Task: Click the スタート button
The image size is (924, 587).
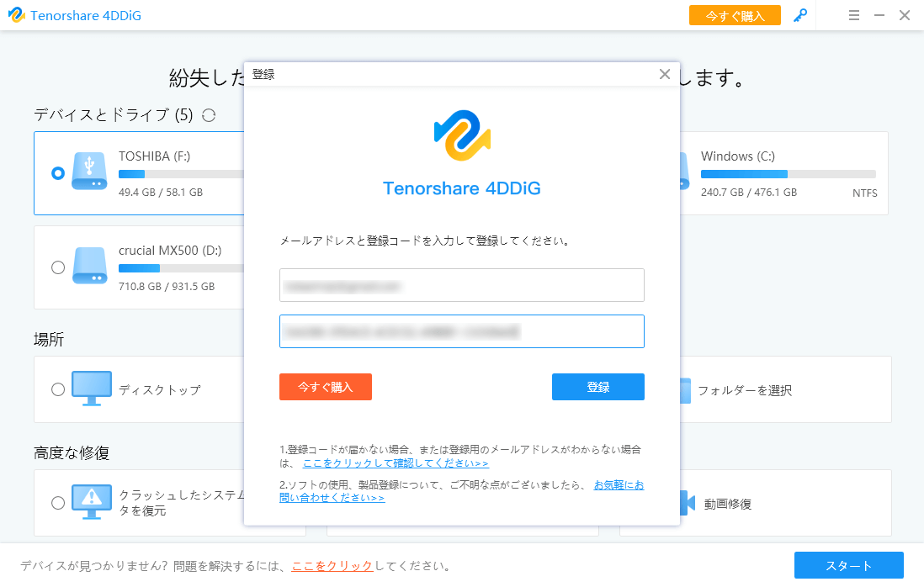Action: 848,565
